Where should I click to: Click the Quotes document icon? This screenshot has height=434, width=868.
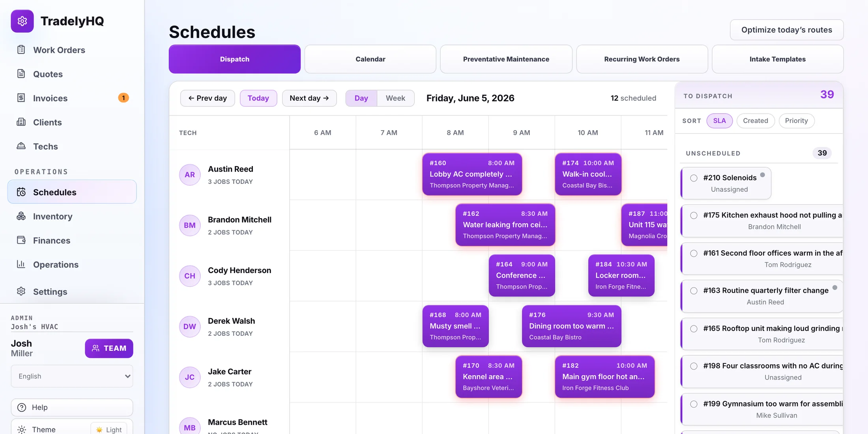[21, 74]
